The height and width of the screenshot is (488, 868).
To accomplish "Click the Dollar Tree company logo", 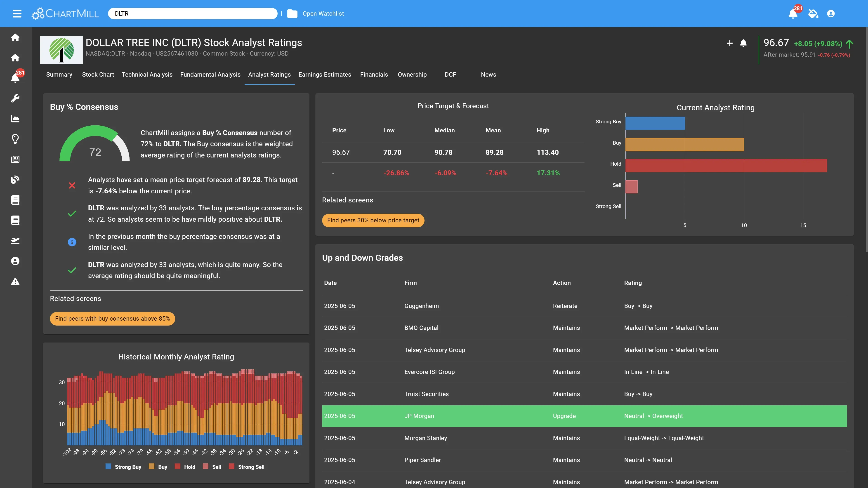I will [x=61, y=50].
